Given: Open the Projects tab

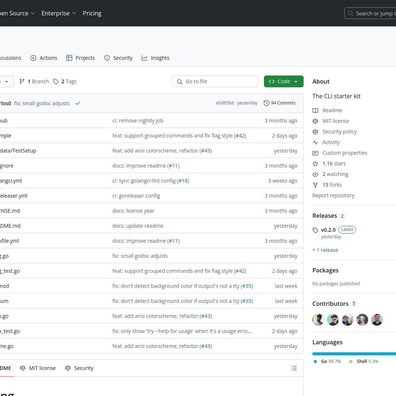Looking at the screenshot, I should point(80,58).
